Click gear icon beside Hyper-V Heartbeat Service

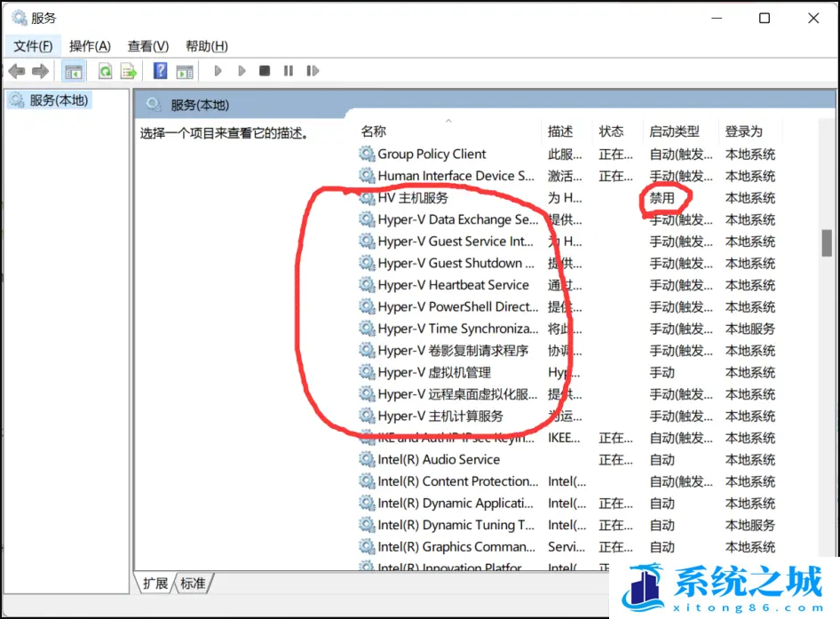tap(367, 285)
